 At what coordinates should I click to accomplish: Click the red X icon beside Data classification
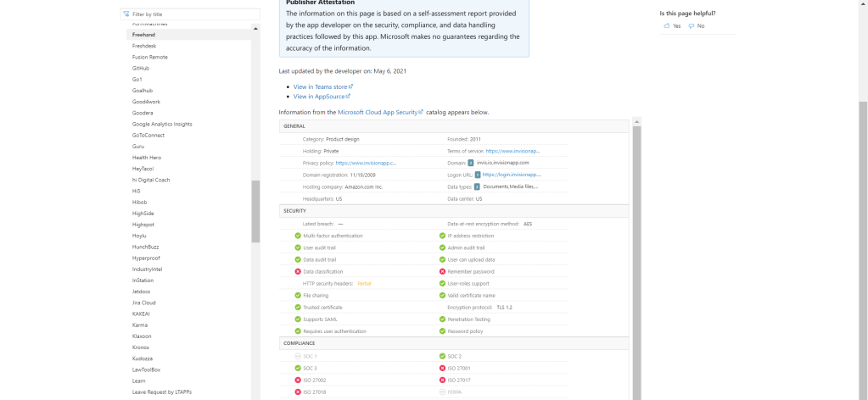[298, 271]
